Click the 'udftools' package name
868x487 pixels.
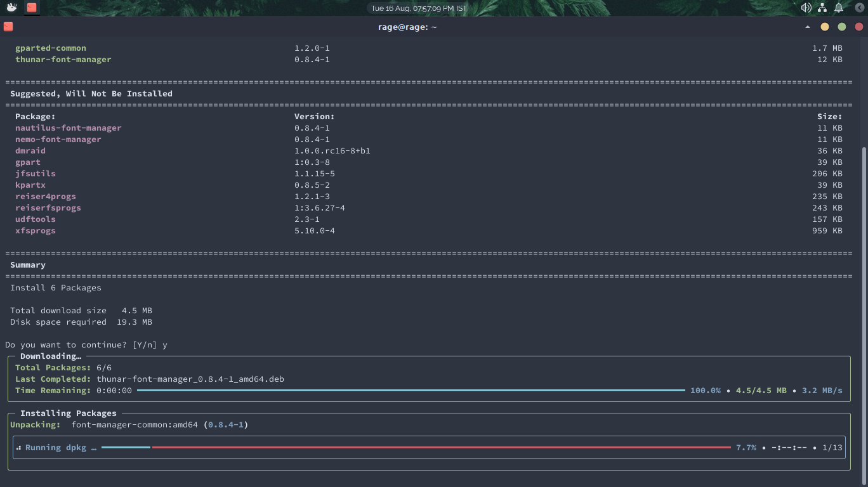coord(36,219)
